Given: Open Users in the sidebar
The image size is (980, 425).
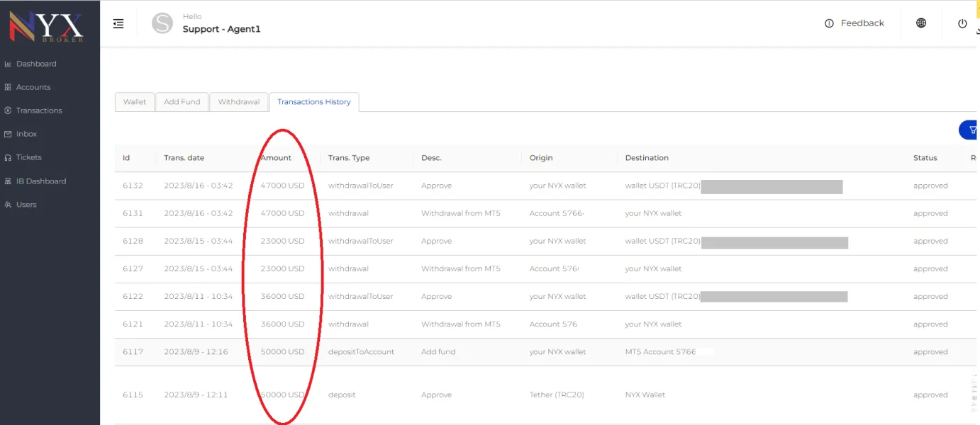Looking at the screenshot, I should [x=26, y=205].
